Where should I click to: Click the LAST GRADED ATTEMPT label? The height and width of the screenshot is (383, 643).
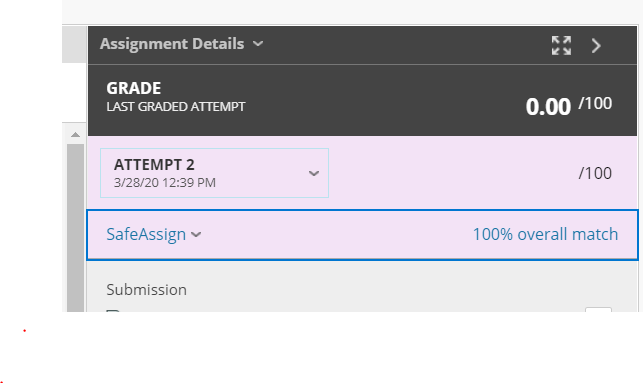[176, 107]
